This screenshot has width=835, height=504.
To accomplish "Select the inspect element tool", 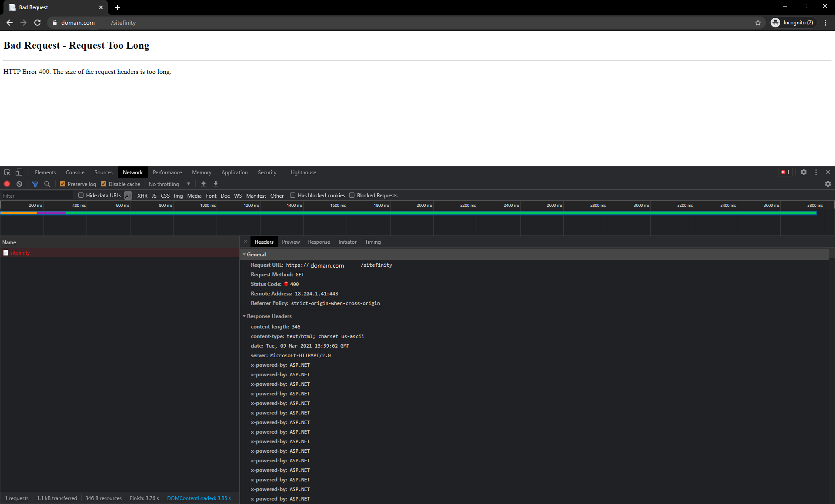I will coord(7,172).
